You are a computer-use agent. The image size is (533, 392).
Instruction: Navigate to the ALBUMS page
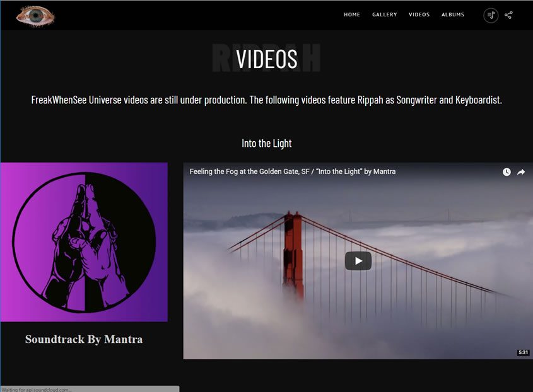[x=452, y=15]
